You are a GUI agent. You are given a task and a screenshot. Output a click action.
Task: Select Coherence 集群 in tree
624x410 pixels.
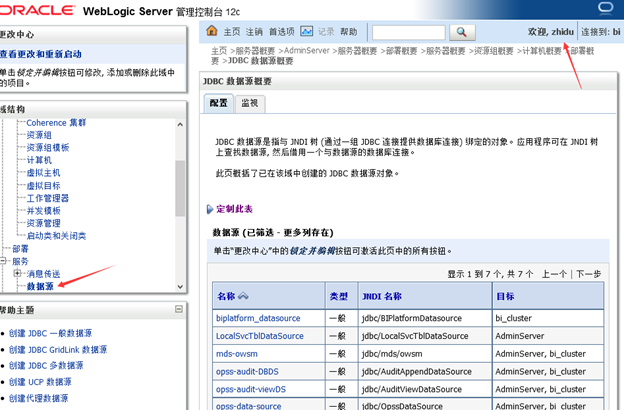[56, 123]
